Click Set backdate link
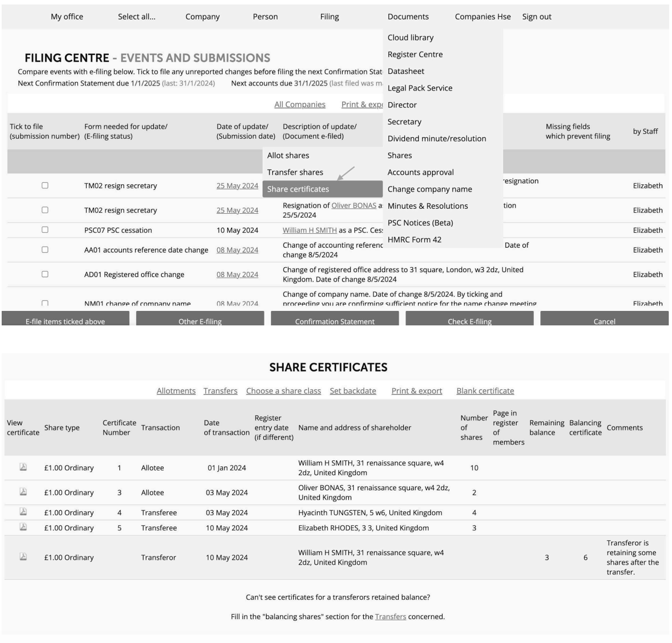The image size is (672, 643). [353, 391]
